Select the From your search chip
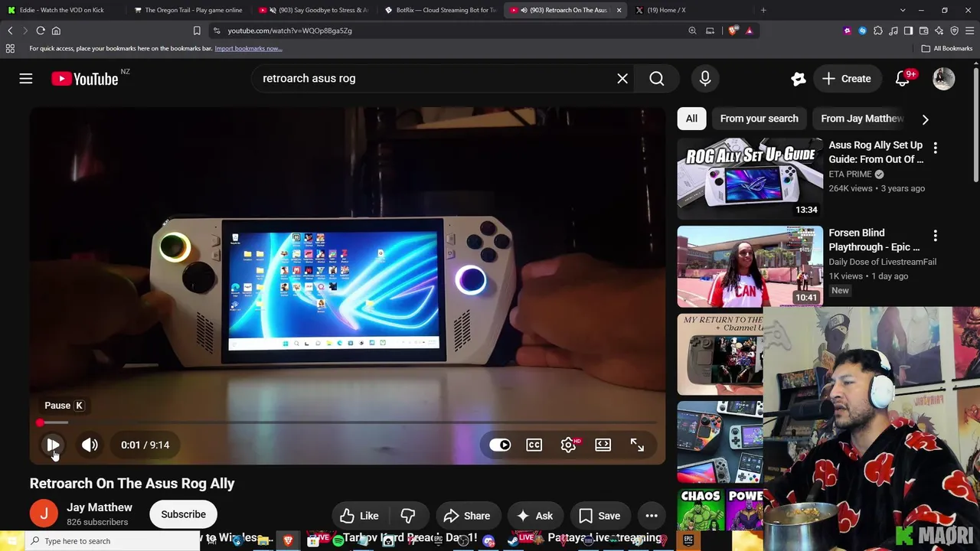The image size is (980, 551). coord(759,119)
